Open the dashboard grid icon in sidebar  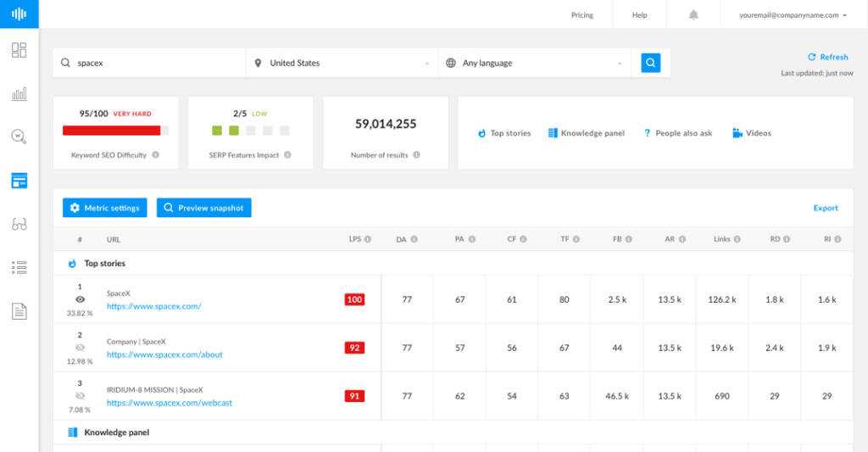click(x=19, y=50)
